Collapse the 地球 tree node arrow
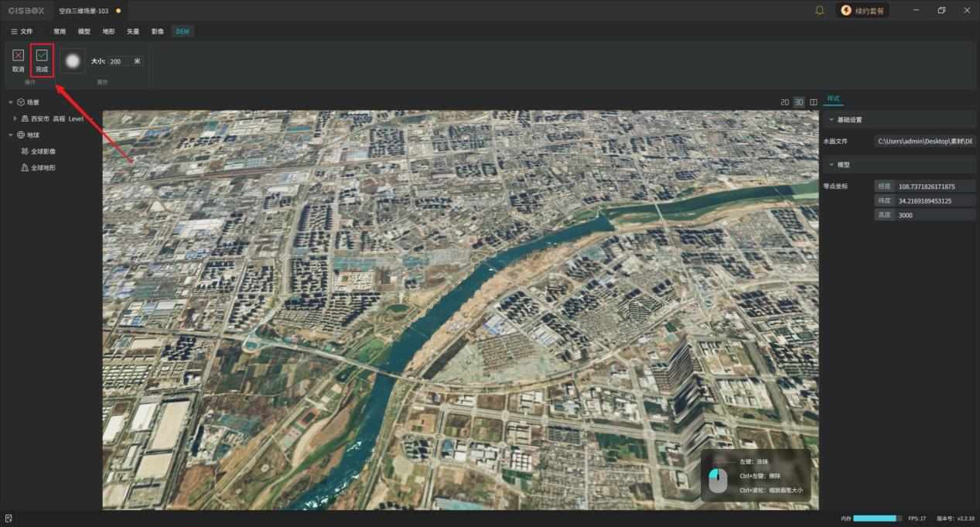Screen dimensions: 980x527 pos(11,135)
